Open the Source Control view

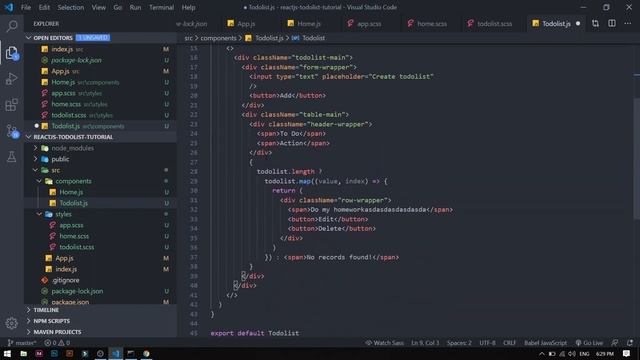(x=12, y=131)
